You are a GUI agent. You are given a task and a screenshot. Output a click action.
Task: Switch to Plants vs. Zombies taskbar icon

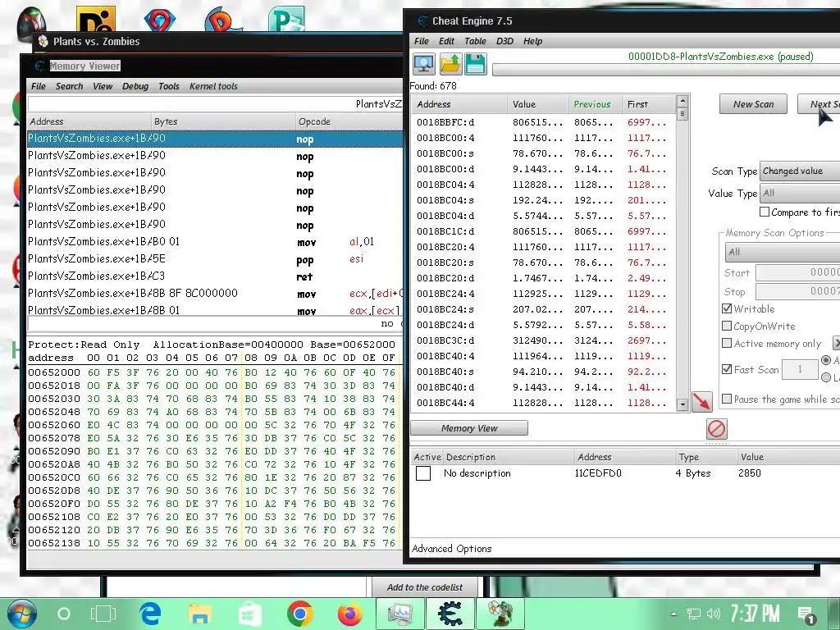500,614
